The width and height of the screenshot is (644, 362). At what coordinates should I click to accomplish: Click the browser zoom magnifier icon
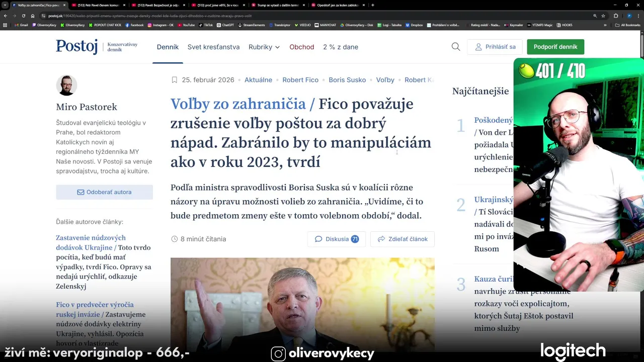click(595, 16)
